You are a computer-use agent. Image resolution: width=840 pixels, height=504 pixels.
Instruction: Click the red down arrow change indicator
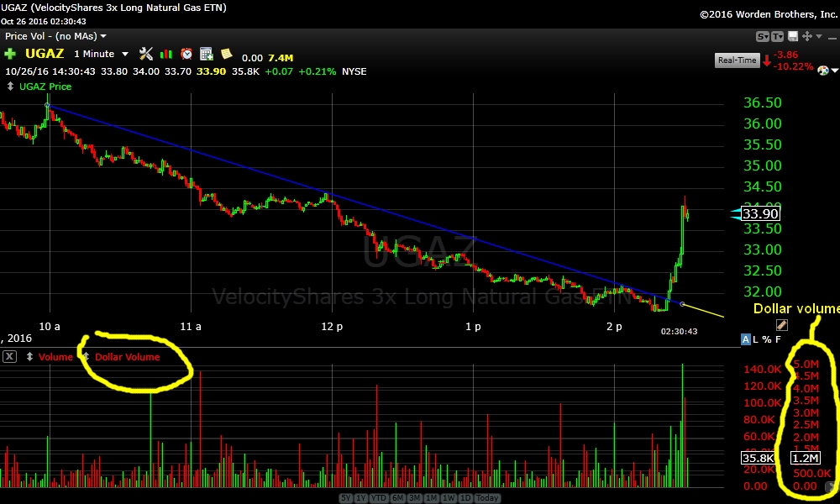pos(767,60)
